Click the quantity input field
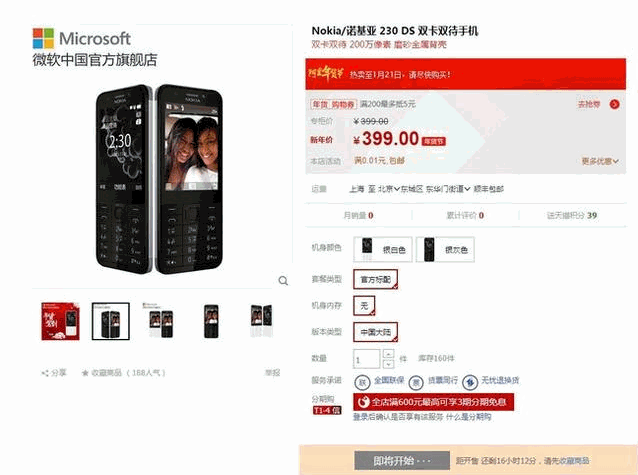 367,359
